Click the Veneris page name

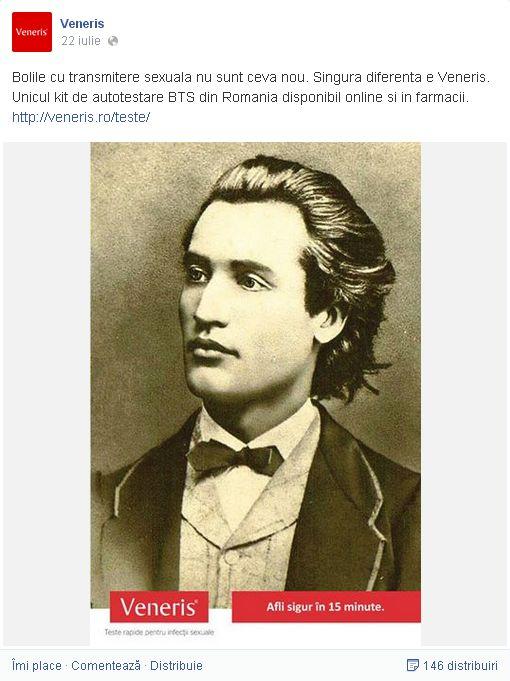[x=82, y=23]
